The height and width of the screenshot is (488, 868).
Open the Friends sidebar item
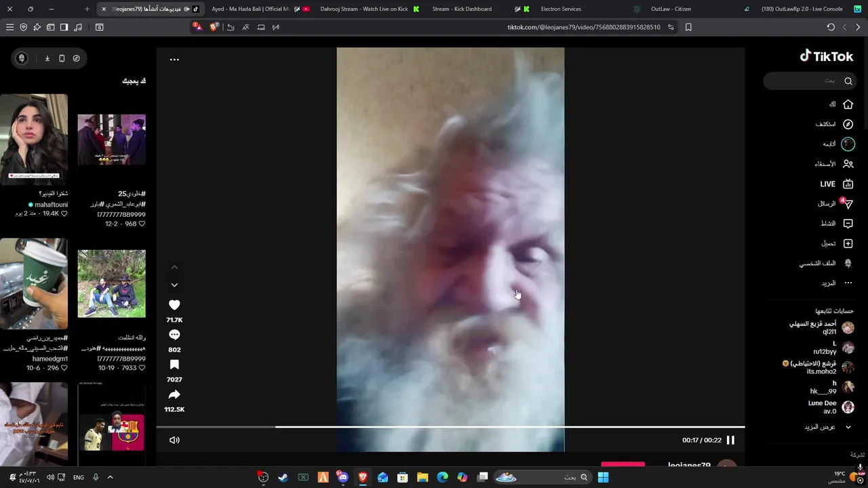click(x=833, y=164)
